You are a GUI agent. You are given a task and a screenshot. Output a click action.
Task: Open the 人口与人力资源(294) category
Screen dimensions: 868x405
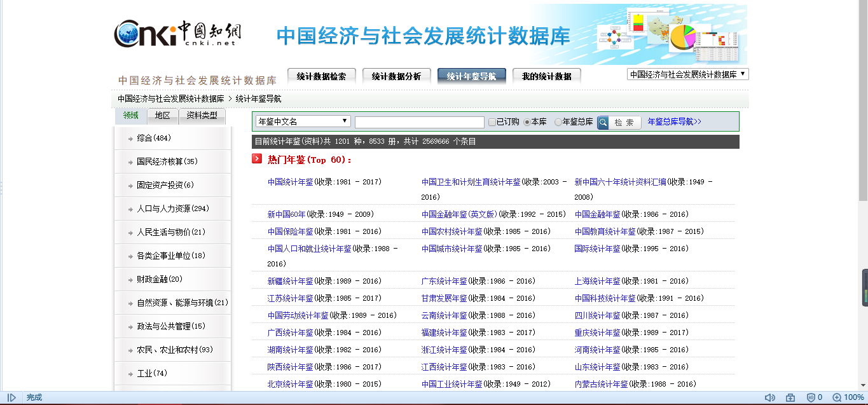[173, 209]
